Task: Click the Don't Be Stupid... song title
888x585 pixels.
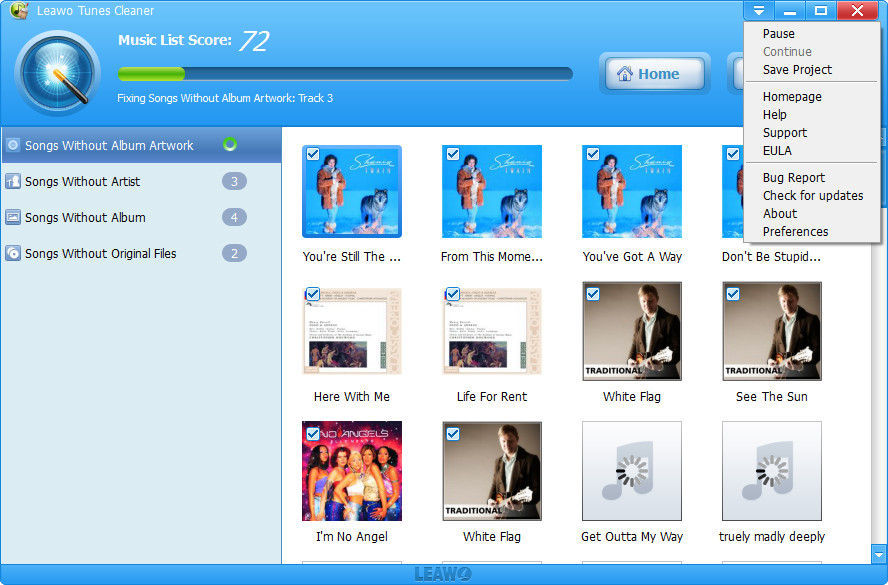Action: point(771,257)
